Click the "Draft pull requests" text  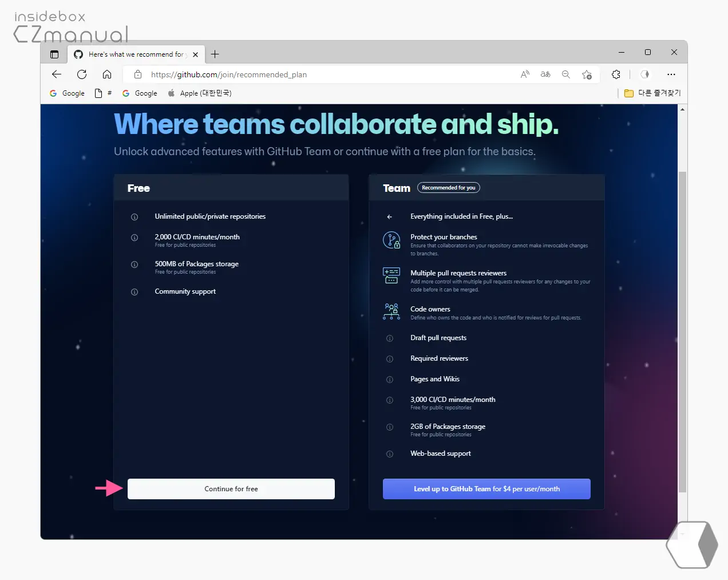point(438,338)
